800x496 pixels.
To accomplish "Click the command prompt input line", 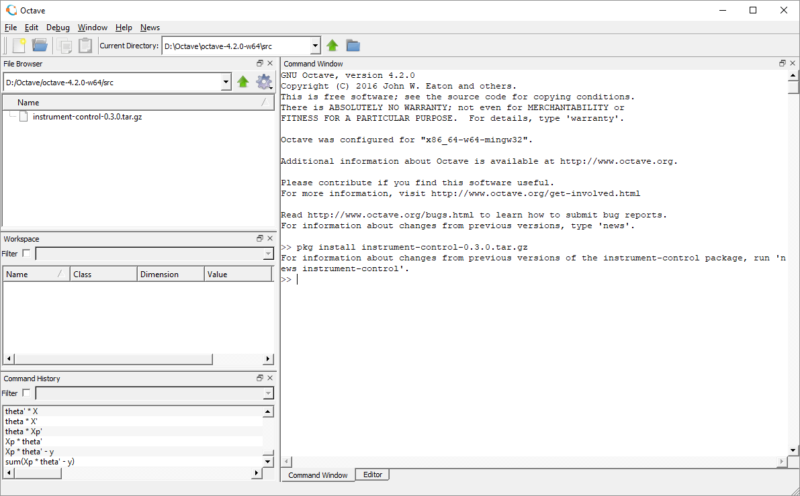I will [533, 280].
